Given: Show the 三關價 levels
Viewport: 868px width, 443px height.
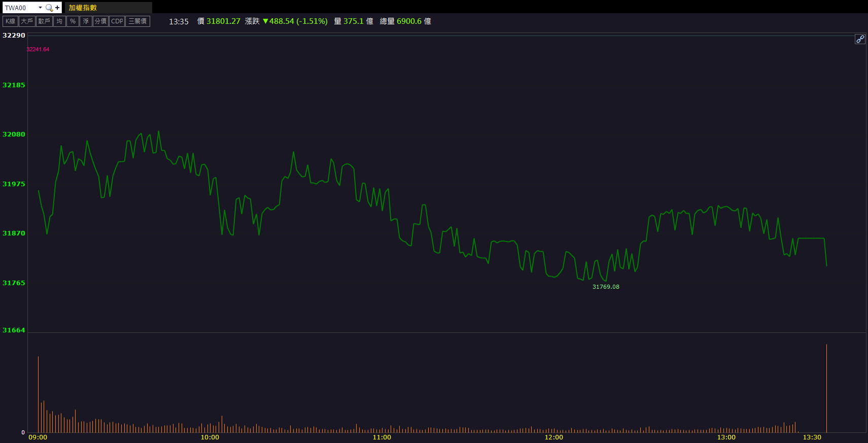Looking at the screenshot, I should [137, 21].
